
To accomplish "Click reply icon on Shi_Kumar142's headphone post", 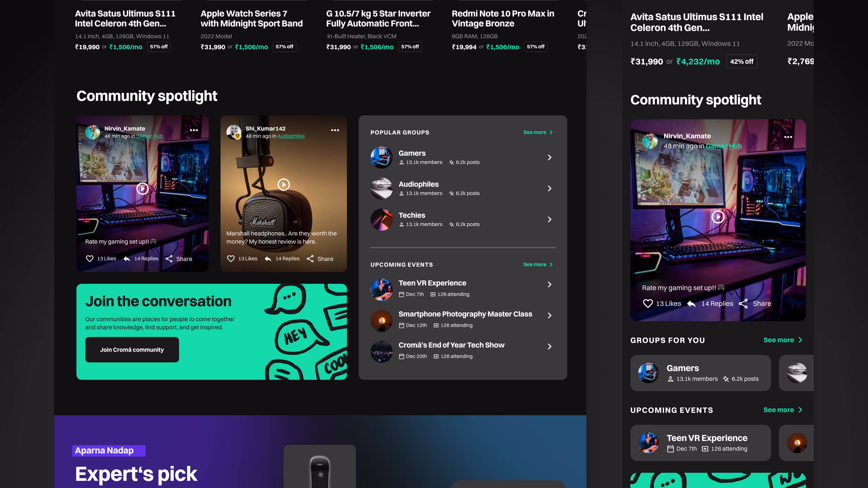I will coord(268,259).
